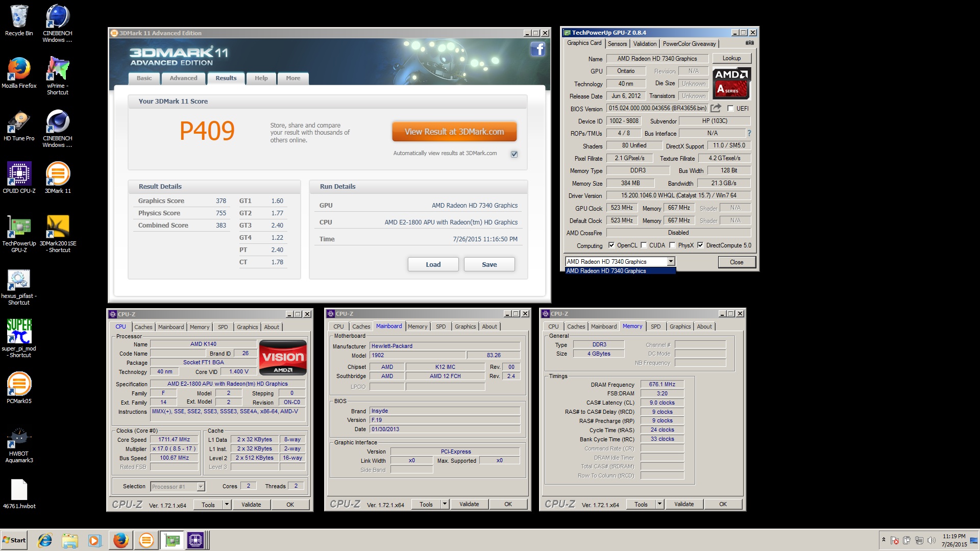Open the Sensors tab in GPU-Z
Screen dimensions: 980x551
pyautogui.click(x=617, y=44)
